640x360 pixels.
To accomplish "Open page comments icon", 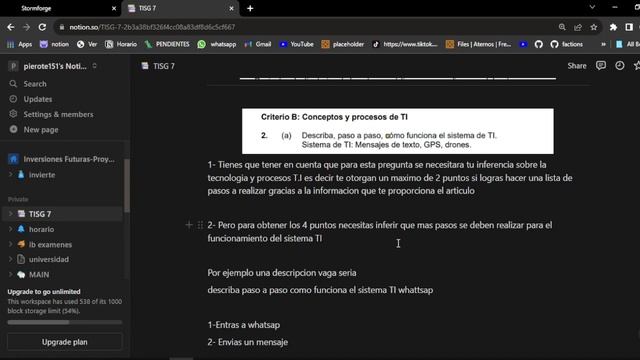I will pos(601,66).
